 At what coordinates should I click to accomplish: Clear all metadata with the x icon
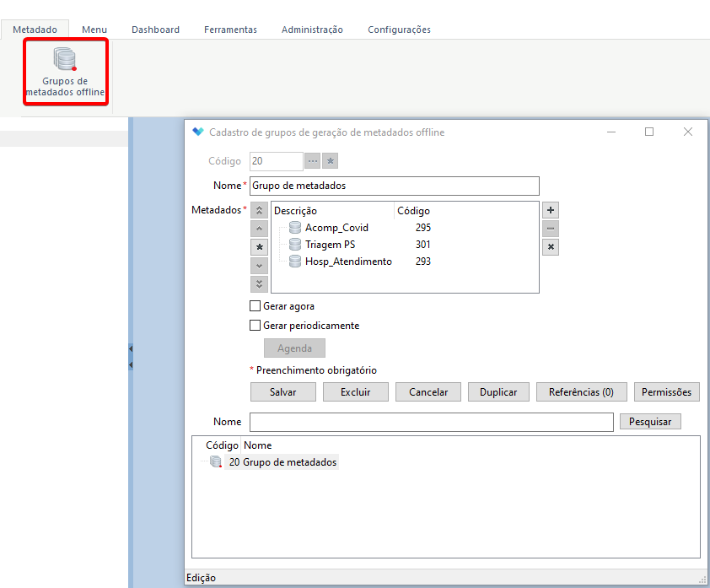point(550,247)
